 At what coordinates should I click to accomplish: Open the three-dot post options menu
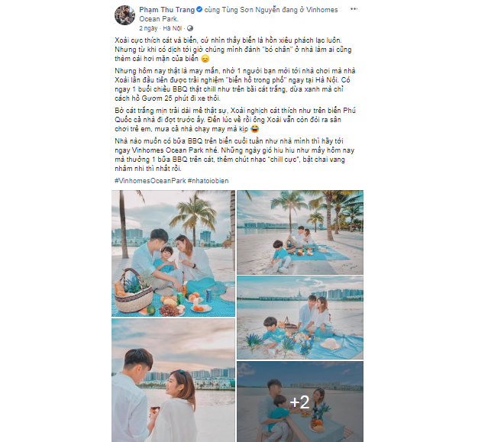[354, 9]
